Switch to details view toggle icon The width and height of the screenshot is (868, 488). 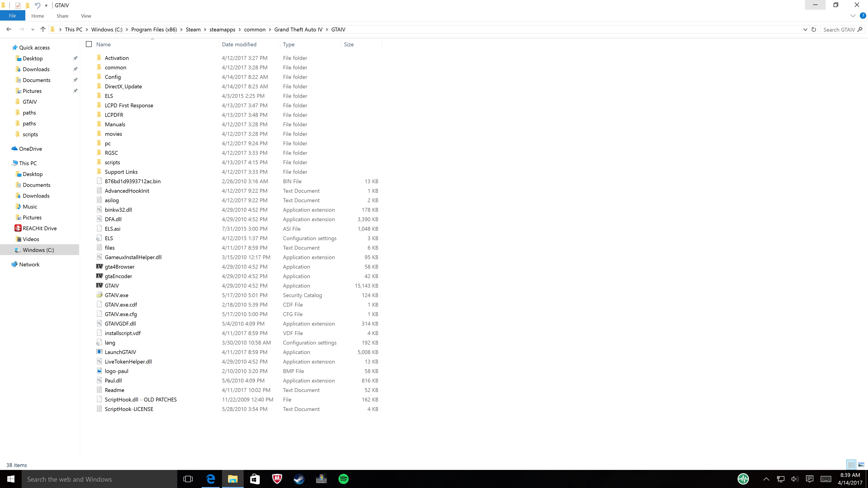click(x=851, y=465)
